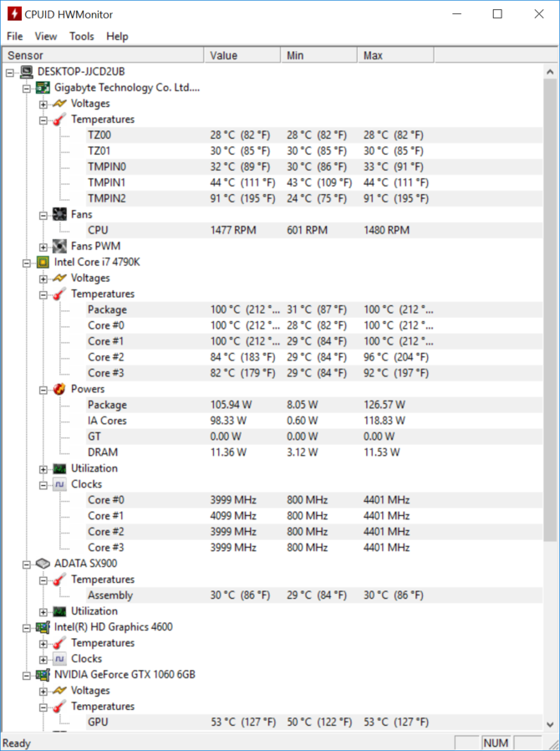Select the Package temperature row
The width and height of the screenshot is (560, 751).
[x=314, y=309]
